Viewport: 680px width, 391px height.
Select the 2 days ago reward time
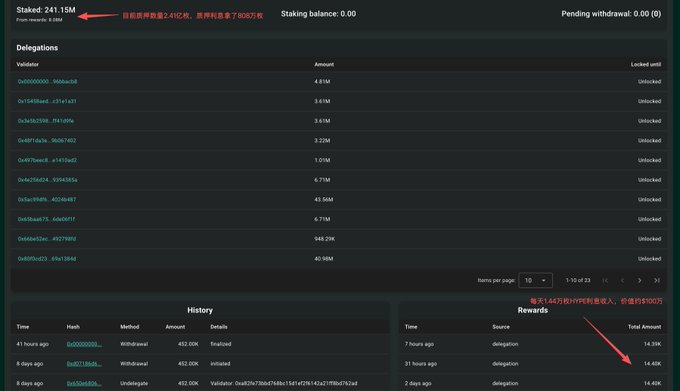pos(418,384)
